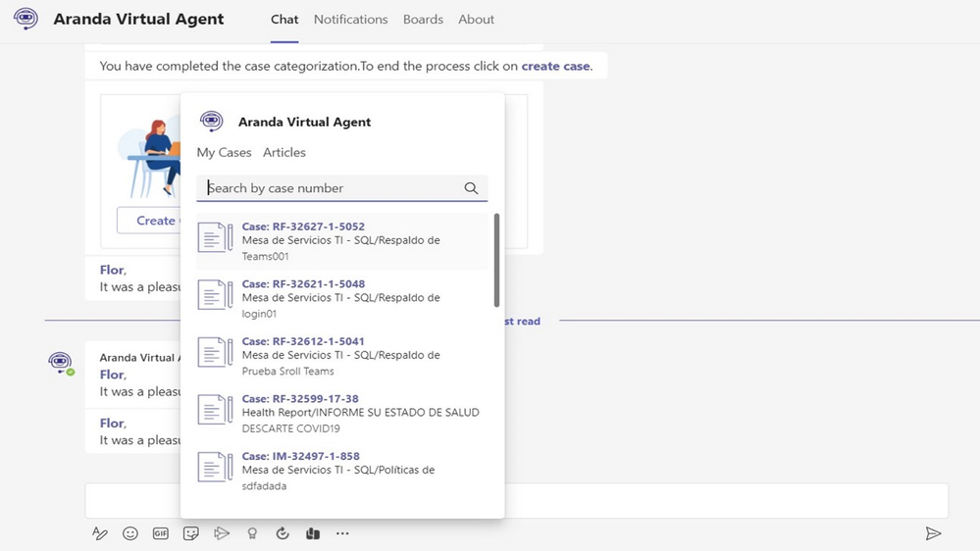980x551 pixels.
Task: Click 'Mesa de Servicios TI - SQL/Políticas de' text
Action: point(338,470)
